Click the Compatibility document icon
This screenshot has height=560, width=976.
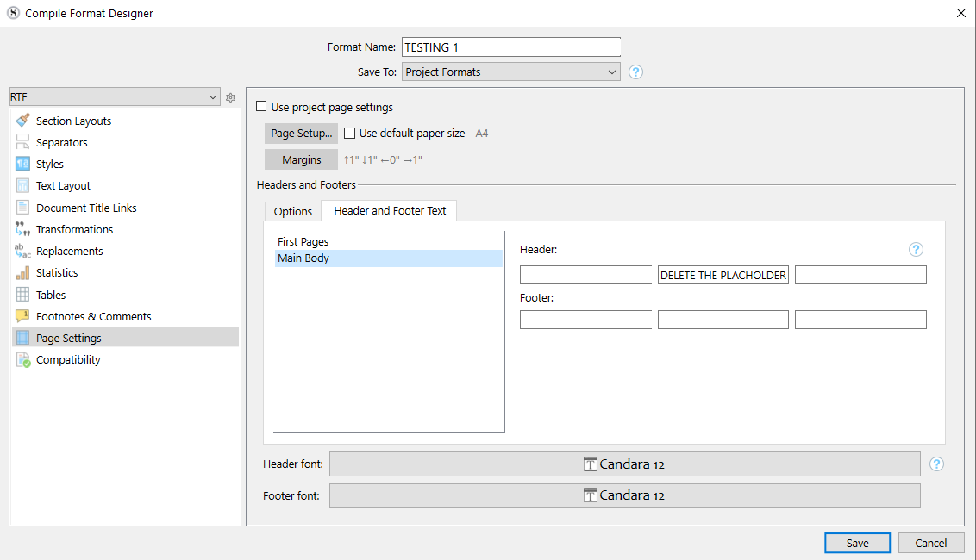[22, 359]
